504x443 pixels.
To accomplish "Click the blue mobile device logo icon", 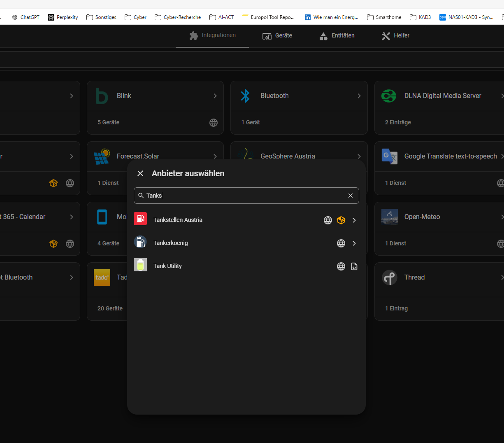I will tap(102, 217).
